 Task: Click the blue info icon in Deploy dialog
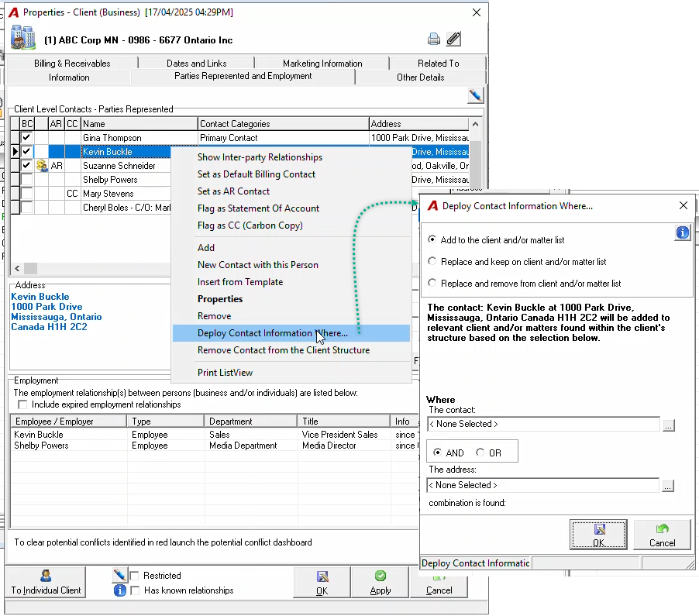tap(683, 232)
